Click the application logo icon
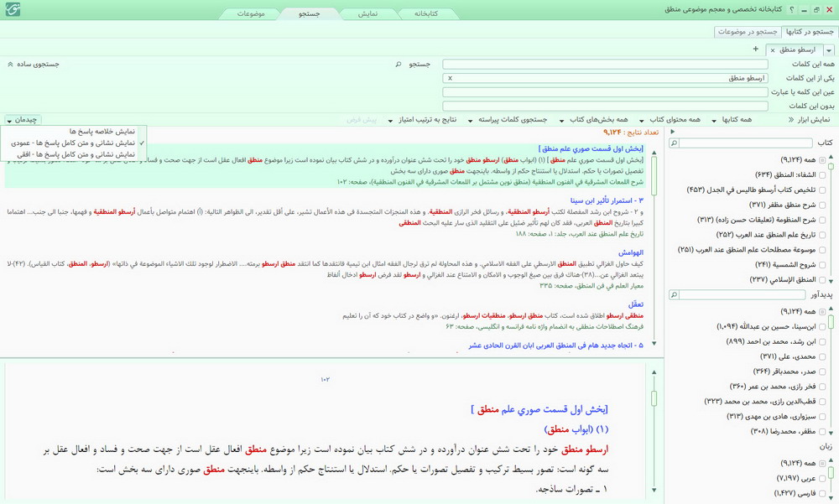Image resolution: width=839 pixels, height=504 pixels. [x=12, y=9]
